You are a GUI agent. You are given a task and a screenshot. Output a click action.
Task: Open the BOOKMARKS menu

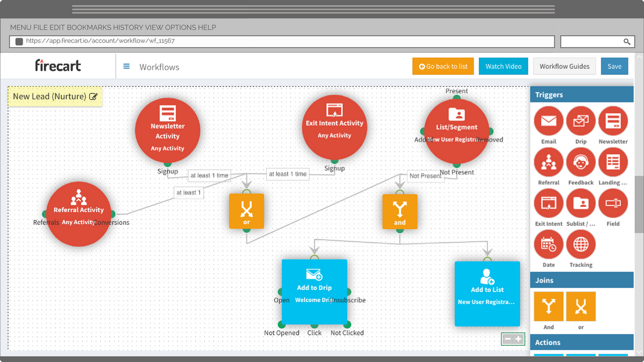pos(89,28)
